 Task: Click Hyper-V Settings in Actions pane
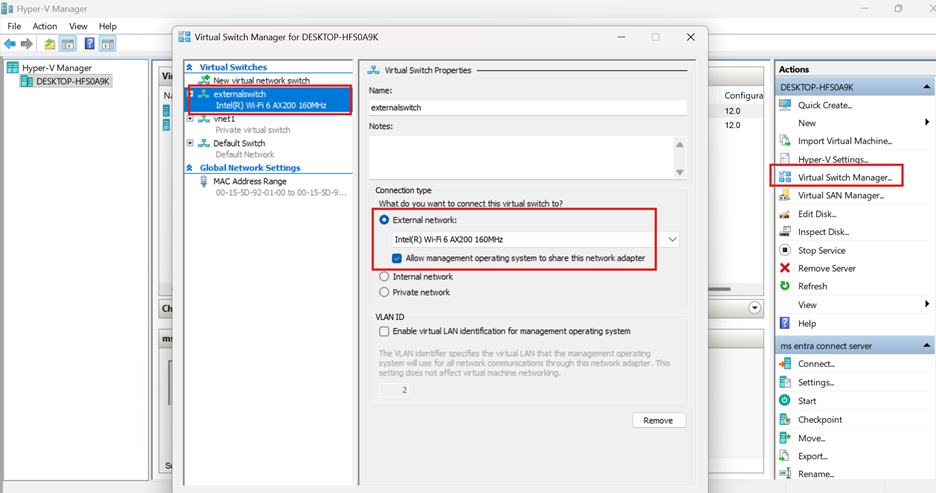tap(832, 159)
